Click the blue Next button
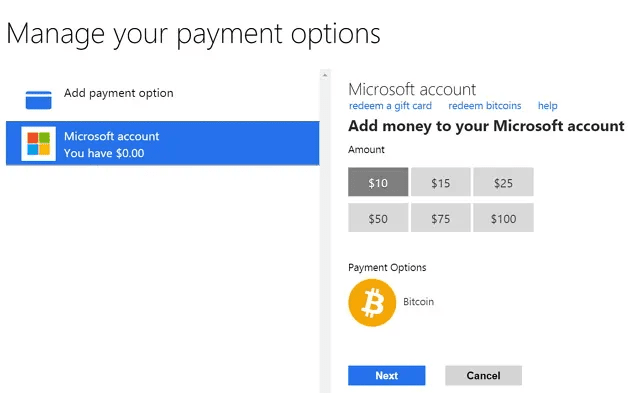Viewport: 640px width, 393px height. 387,375
